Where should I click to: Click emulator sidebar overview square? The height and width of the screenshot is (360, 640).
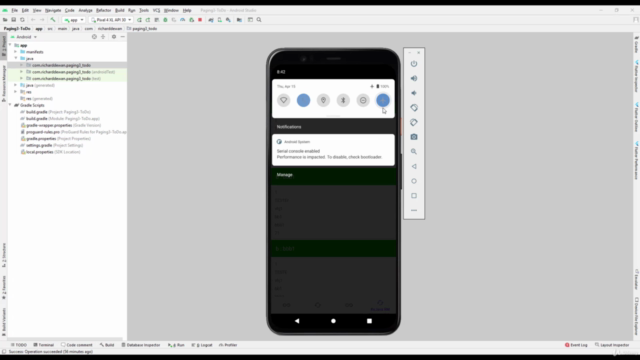click(414, 196)
